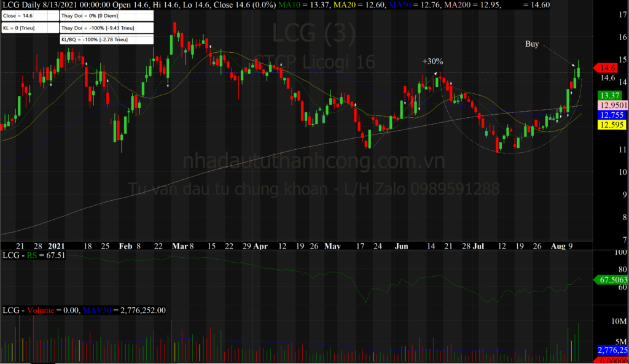
Task: Click the green 67.5063 RS value tag
Action: point(609,280)
